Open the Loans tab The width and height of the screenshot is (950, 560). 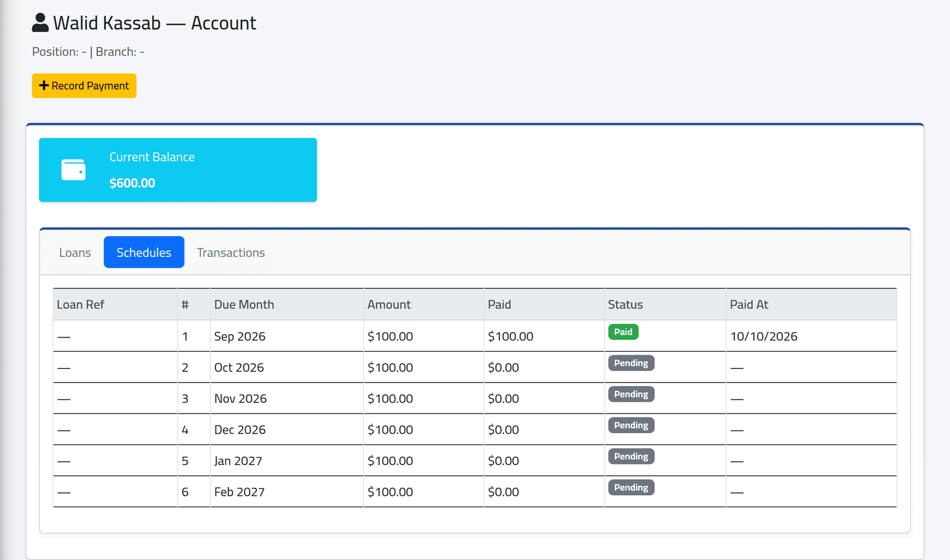click(x=75, y=253)
